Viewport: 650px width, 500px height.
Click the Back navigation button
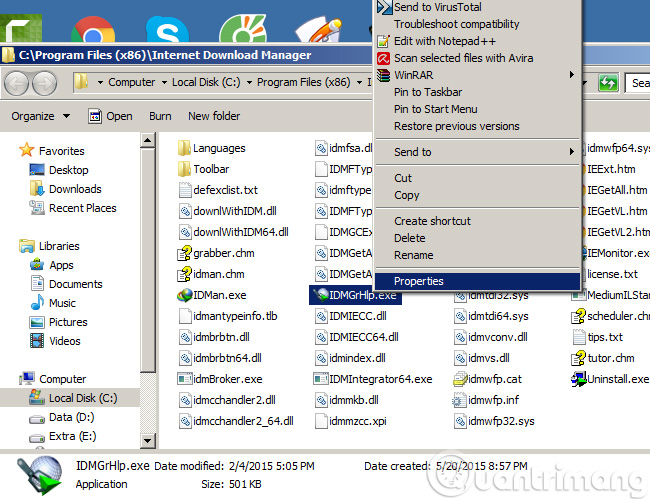pyautogui.click(x=16, y=83)
